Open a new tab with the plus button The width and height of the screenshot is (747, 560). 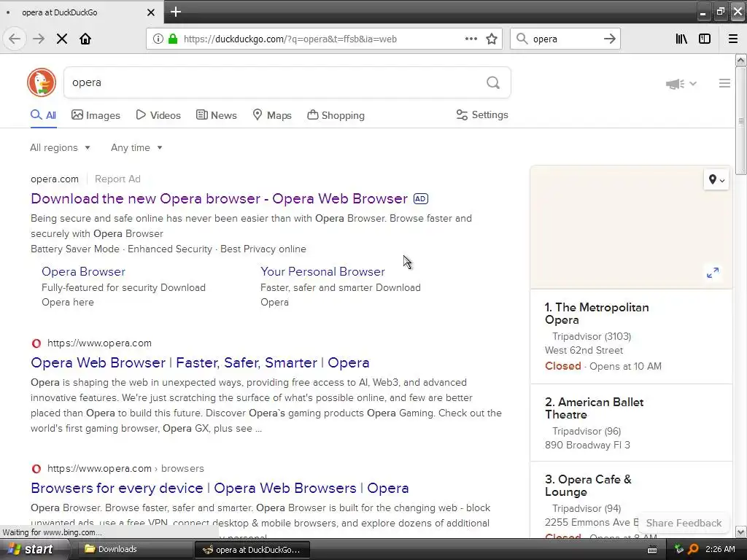(x=175, y=12)
